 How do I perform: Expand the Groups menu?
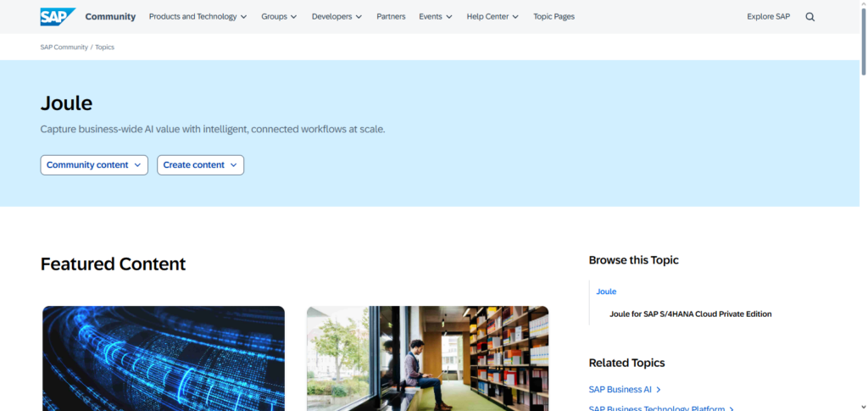pyautogui.click(x=279, y=17)
